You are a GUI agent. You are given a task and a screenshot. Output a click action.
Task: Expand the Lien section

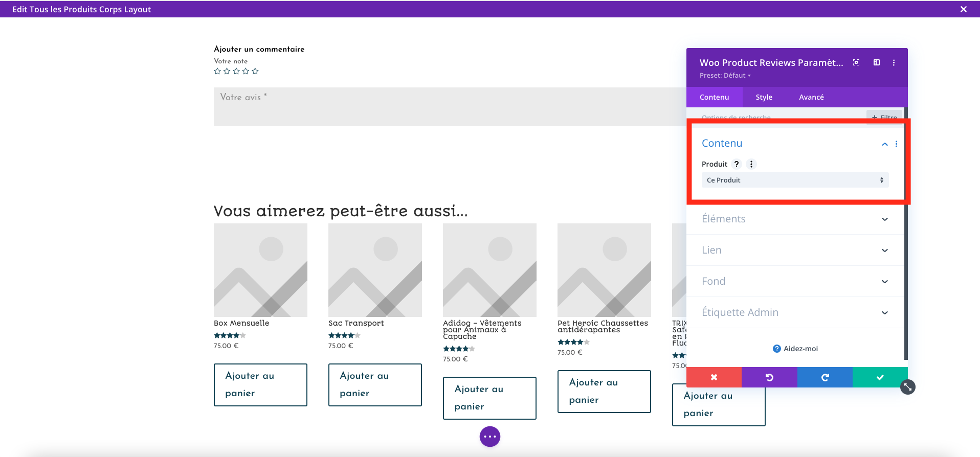click(x=795, y=250)
